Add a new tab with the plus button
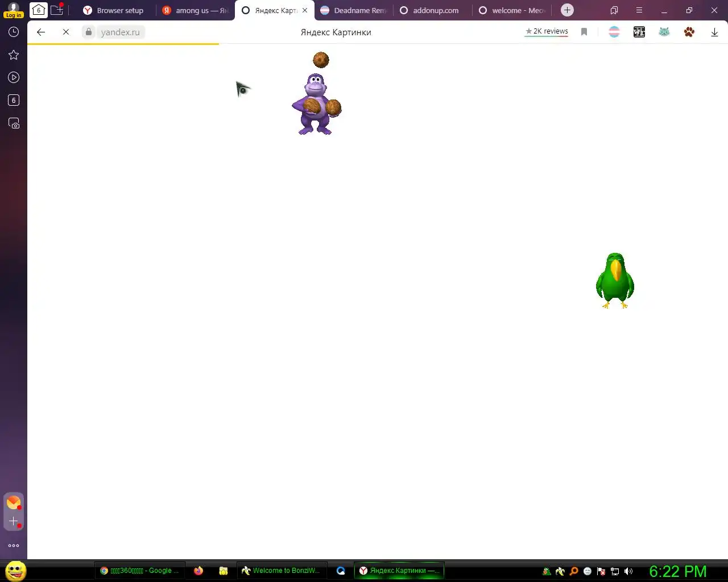 tap(567, 10)
